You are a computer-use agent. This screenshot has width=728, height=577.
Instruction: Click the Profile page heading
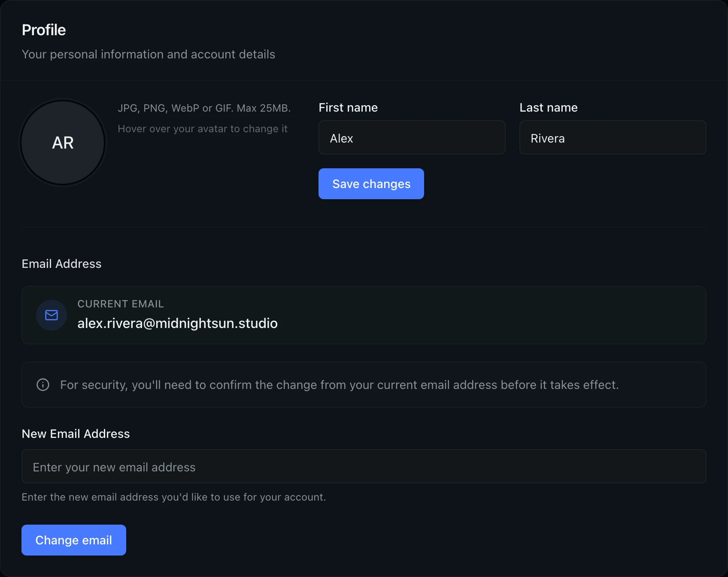pos(44,30)
